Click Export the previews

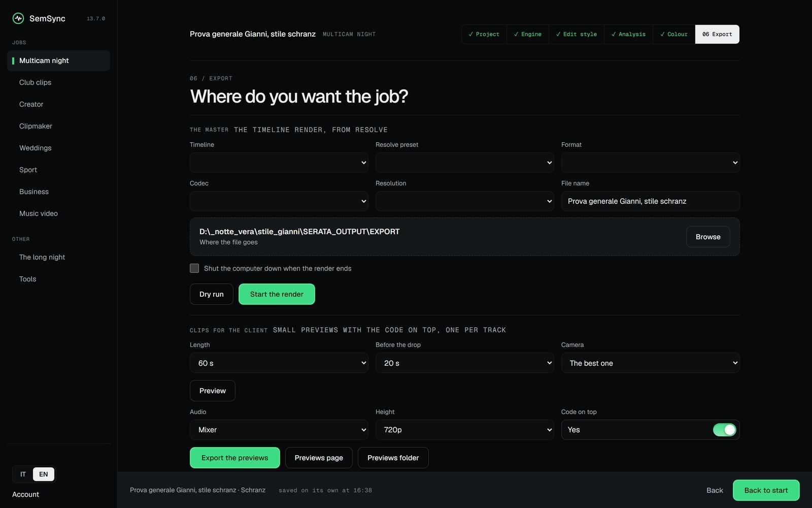tap(235, 458)
